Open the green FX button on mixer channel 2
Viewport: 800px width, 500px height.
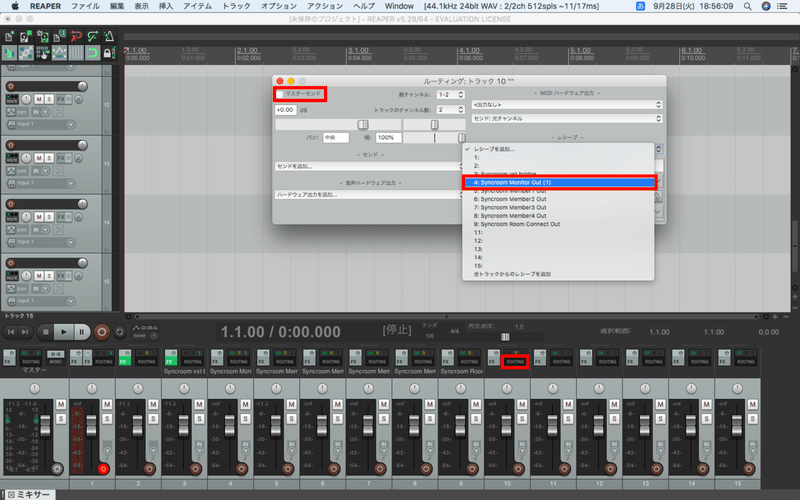(x=124, y=357)
